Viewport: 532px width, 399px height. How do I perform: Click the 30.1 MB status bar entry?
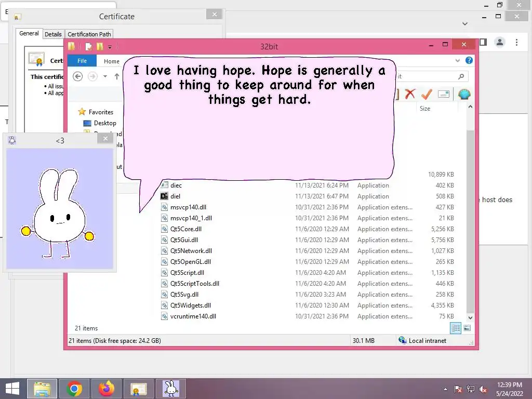tap(363, 340)
